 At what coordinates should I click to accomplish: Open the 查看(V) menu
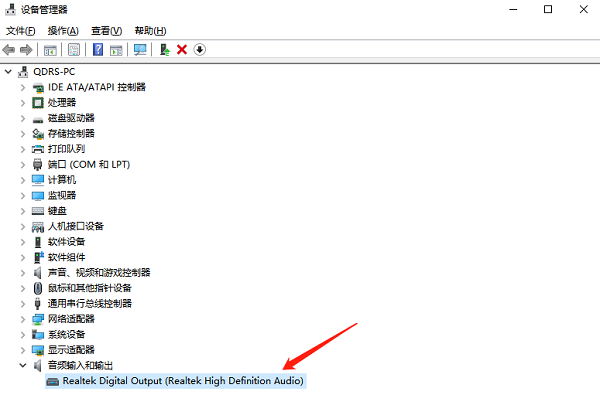(106, 30)
